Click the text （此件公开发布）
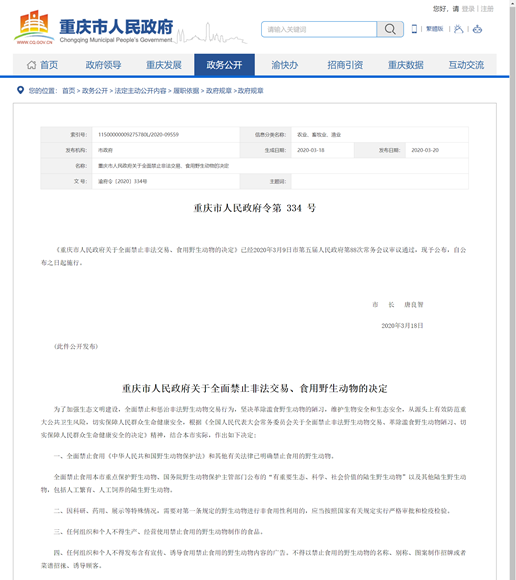516x580 pixels. point(76,346)
